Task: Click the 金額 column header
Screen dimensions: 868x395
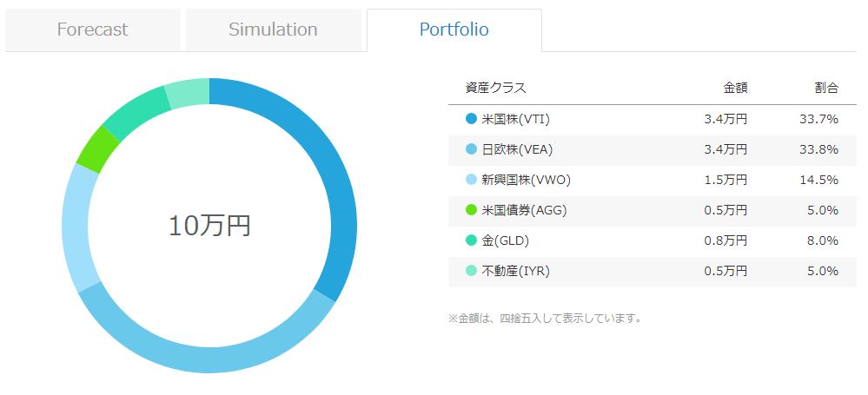Action: [735, 88]
